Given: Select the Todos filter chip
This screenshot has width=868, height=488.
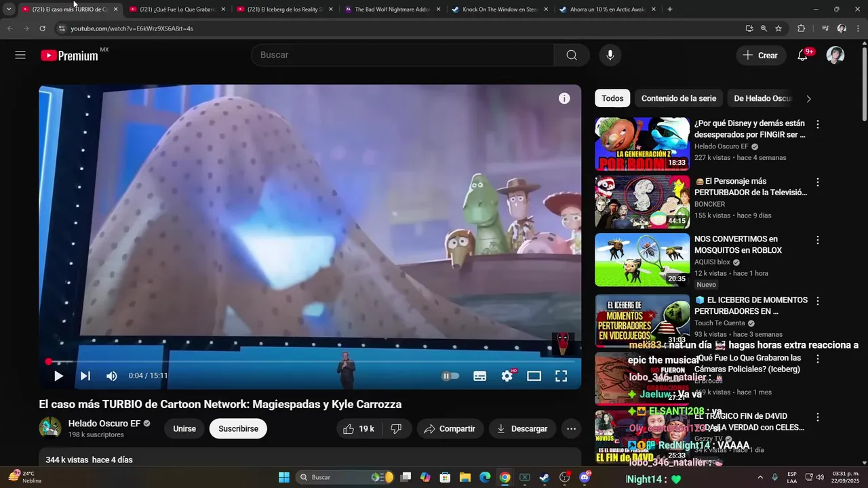Looking at the screenshot, I should pyautogui.click(x=612, y=98).
